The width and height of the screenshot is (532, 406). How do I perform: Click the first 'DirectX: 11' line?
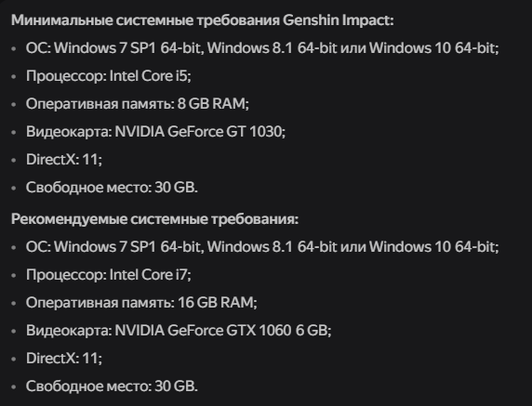click(x=64, y=159)
